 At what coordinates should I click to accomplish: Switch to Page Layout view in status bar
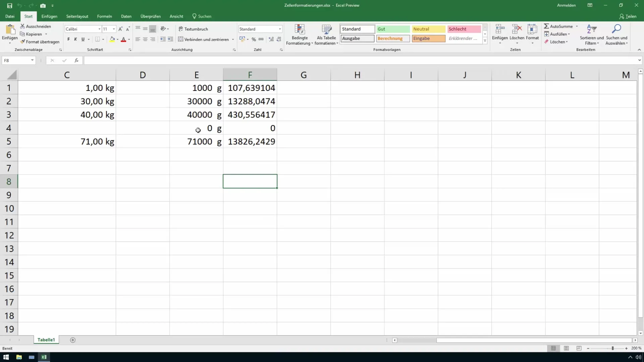pos(566,348)
